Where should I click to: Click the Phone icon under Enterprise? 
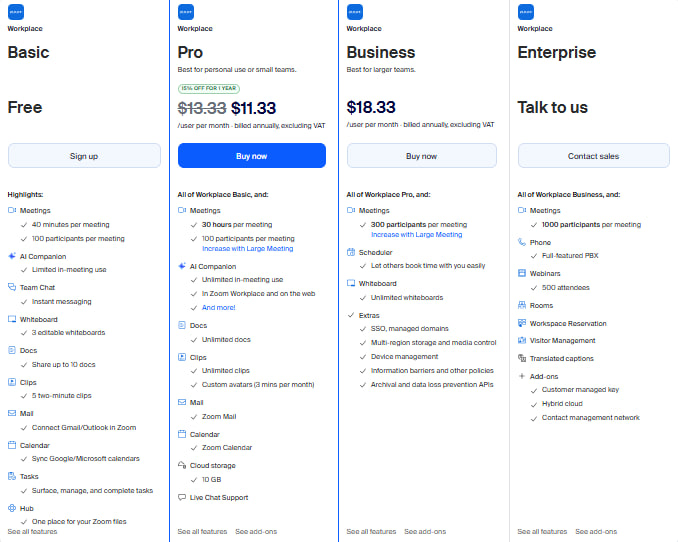pyautogui.click(x=521, y=242)
